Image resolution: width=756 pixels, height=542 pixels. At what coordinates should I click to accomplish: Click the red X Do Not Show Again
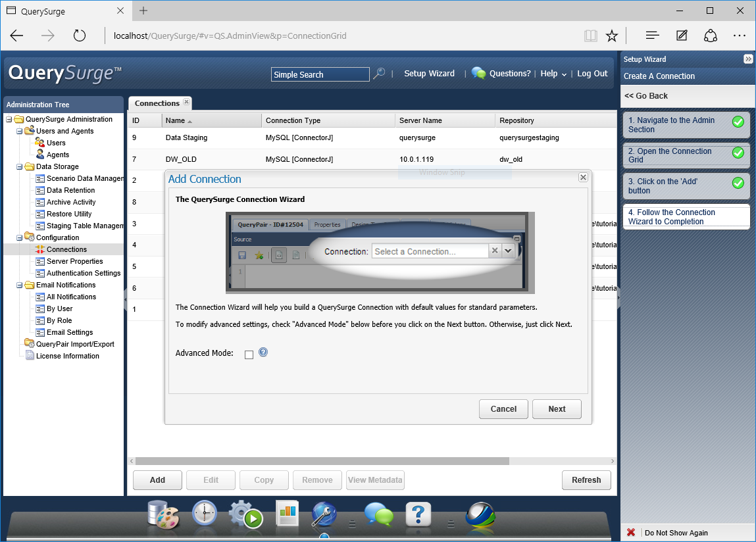631,533
